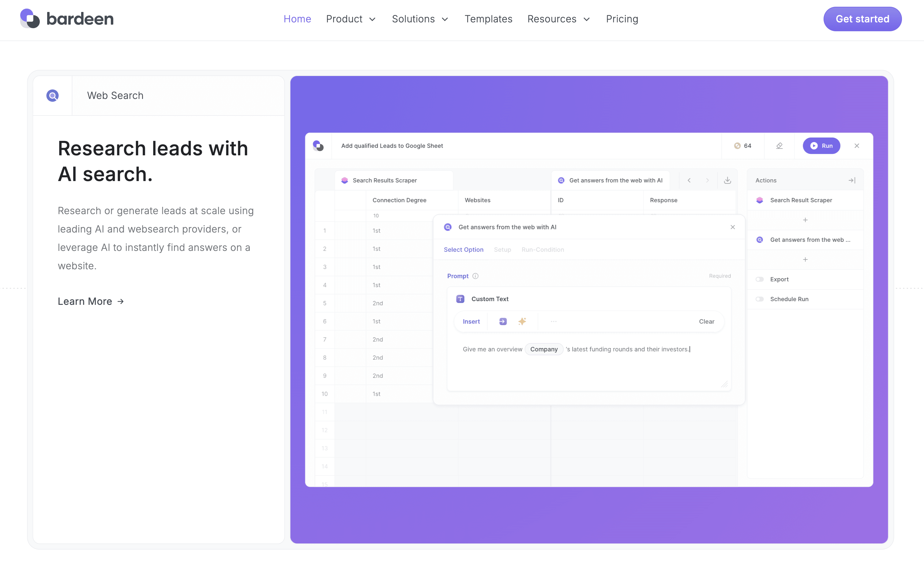Open Get answers from the web with AI tab

611,180
